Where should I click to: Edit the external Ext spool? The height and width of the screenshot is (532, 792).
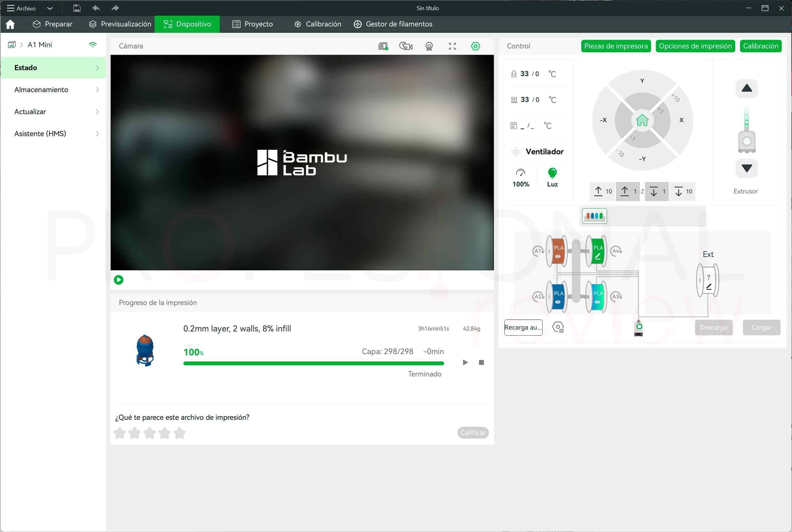708,281
